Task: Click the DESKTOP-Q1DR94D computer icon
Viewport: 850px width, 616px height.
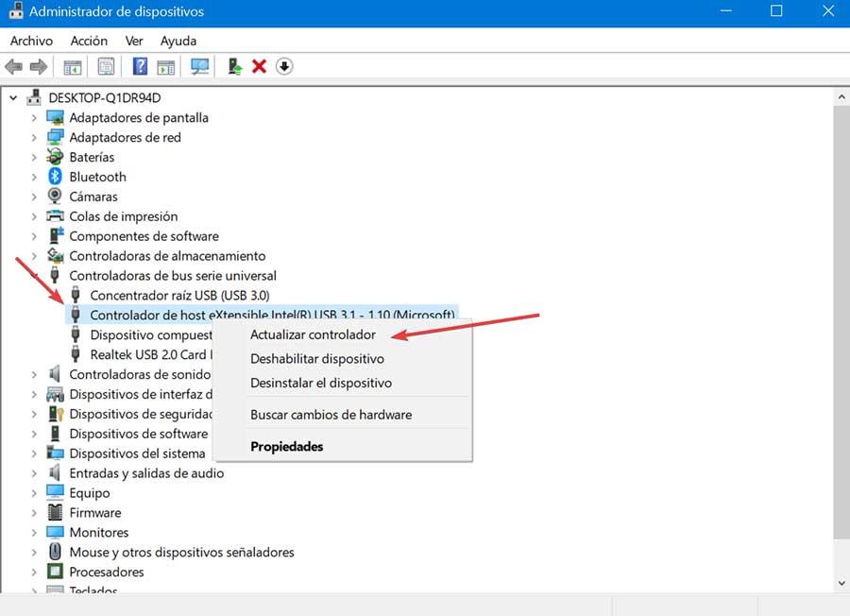Action: point(34,97)
